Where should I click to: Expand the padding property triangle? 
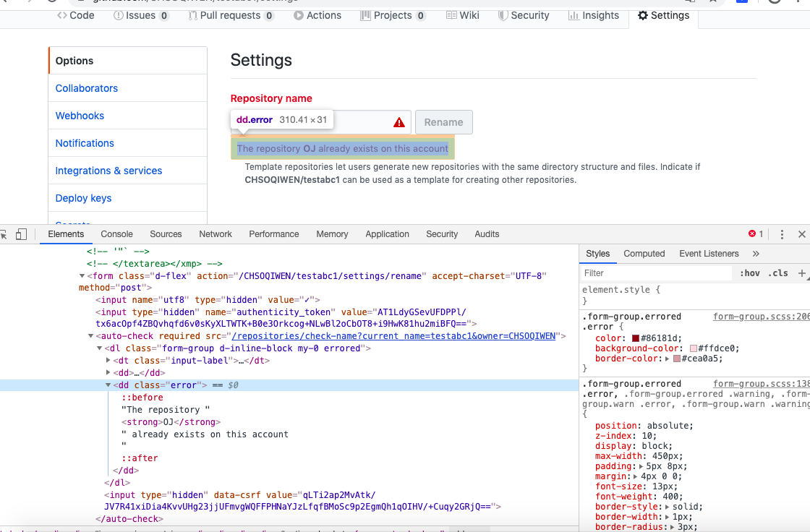641,466
